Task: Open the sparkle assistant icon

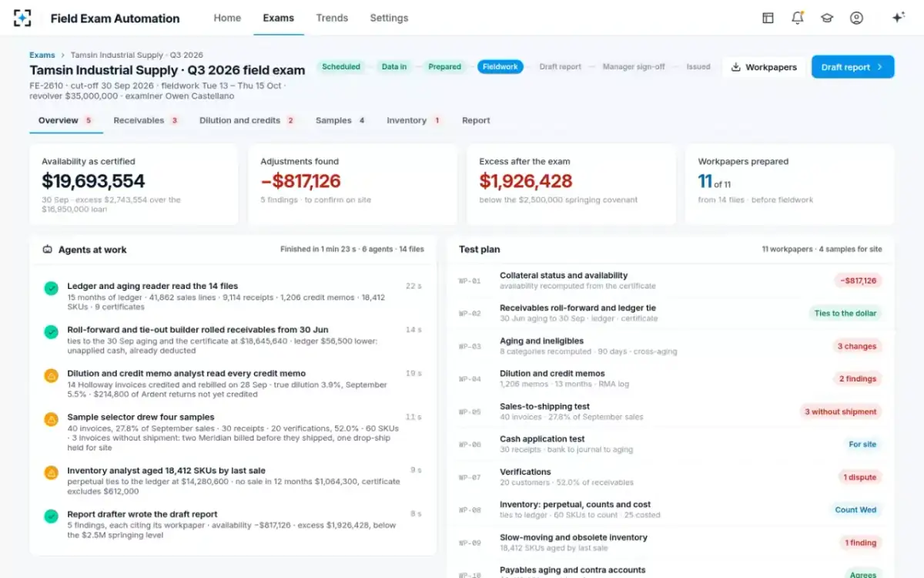Action: point(898,18)
